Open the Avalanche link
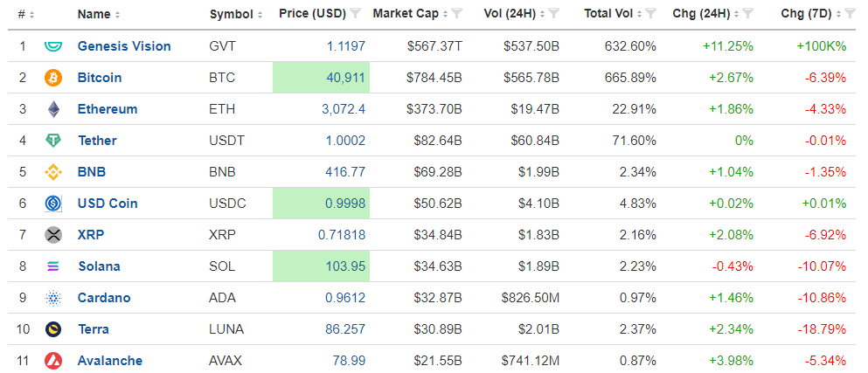868x373 pixels. pyautogui.click(x=109, y=362)
